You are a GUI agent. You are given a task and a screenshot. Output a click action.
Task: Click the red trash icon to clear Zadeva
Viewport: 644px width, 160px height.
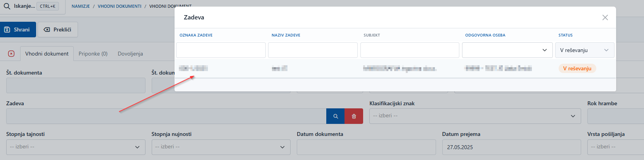pos(354,116)
